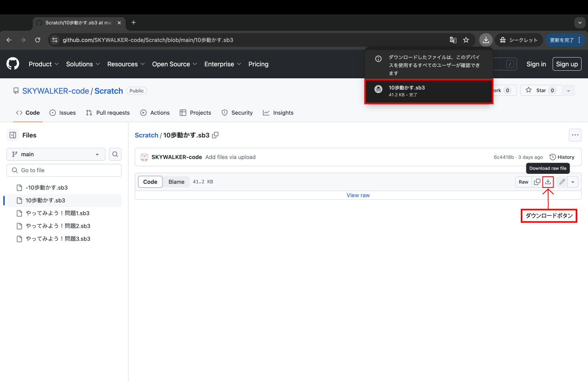Image resolution: width=588 pixels, height=382 pixels.
Task: Open the main branch selector
Action: (x=56, y=154)
